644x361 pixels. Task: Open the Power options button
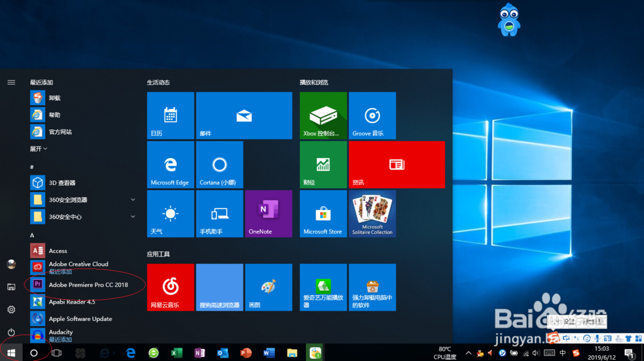pyautogui.click(x=11, y=332)
